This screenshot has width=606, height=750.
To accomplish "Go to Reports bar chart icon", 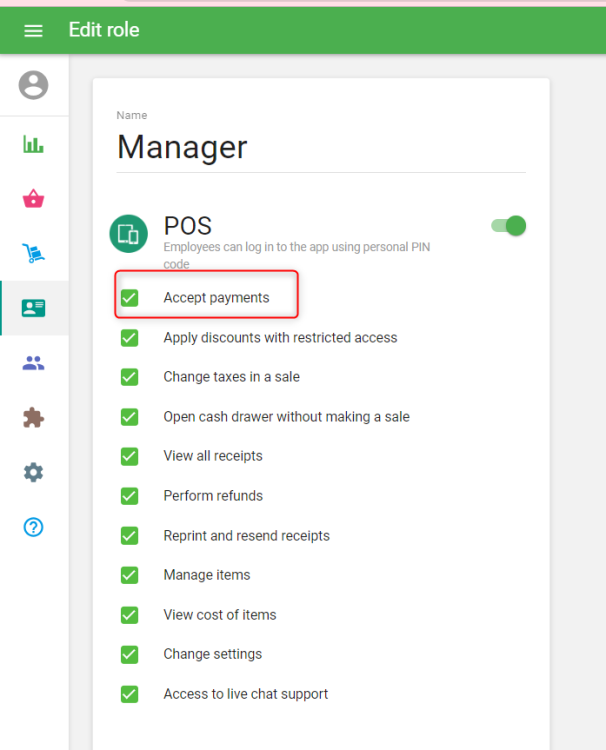I will coord(34,145).
